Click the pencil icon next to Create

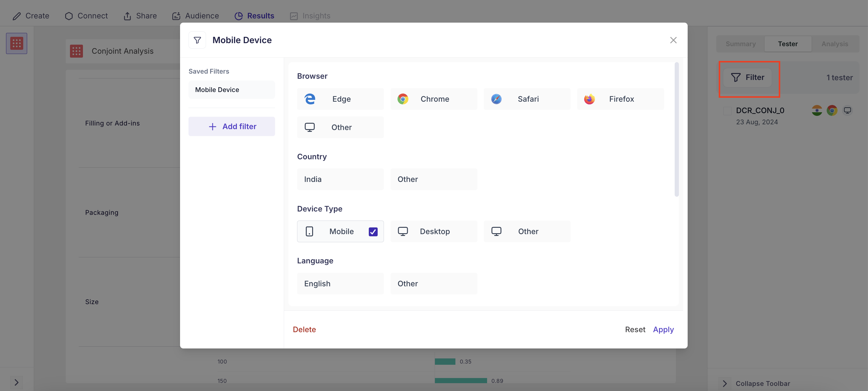(17, 16)
